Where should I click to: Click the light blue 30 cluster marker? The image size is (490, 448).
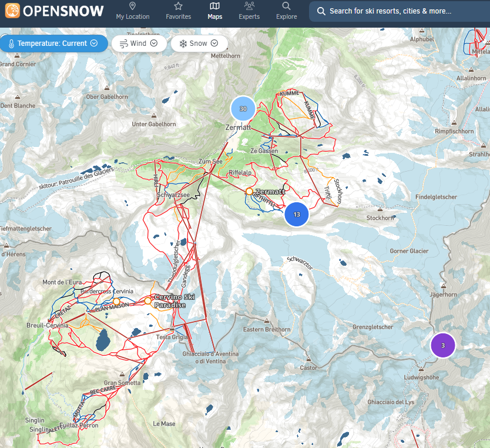[243, 109]
